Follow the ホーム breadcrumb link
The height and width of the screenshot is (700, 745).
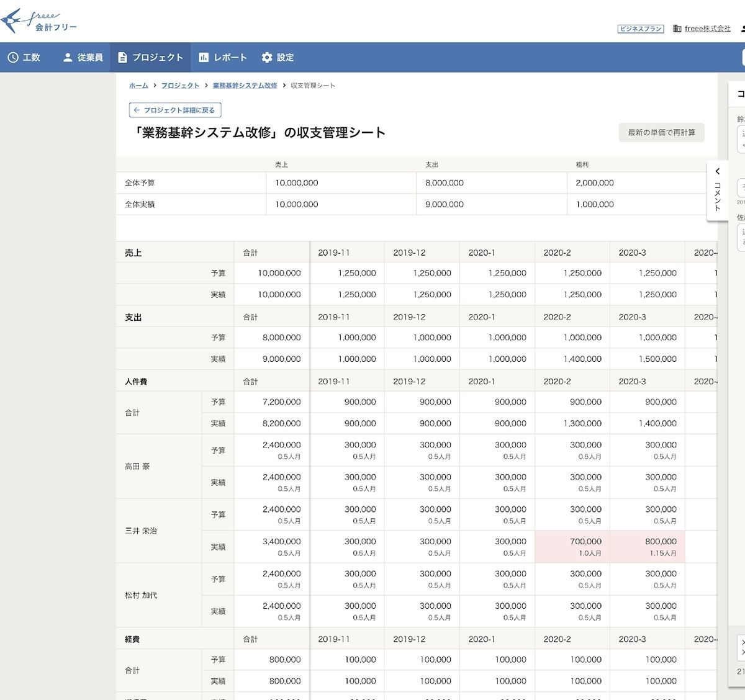click(138, 86)
